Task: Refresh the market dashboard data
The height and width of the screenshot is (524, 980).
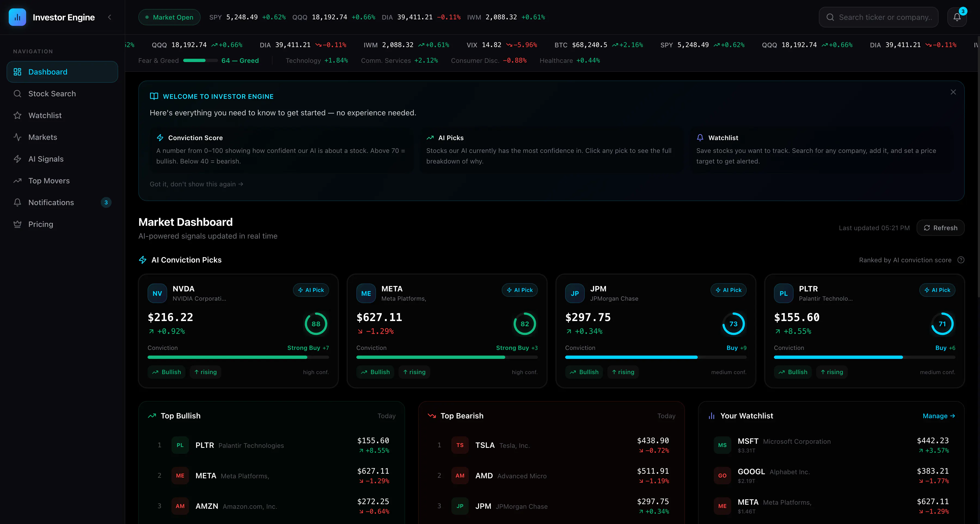Action: pos(941,228)
